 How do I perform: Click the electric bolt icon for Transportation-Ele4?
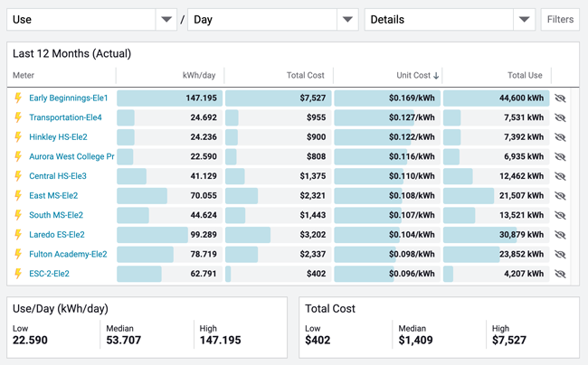(17, 117)
